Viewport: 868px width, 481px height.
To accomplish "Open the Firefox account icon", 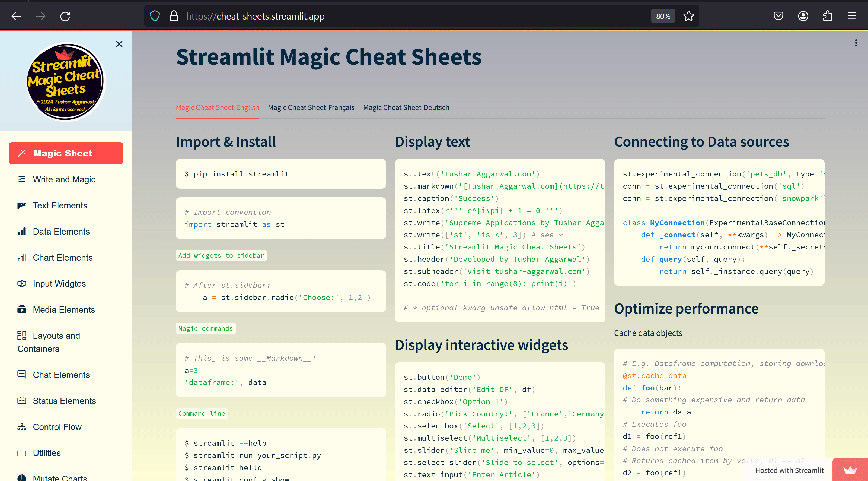I will (x=803, y=16).
